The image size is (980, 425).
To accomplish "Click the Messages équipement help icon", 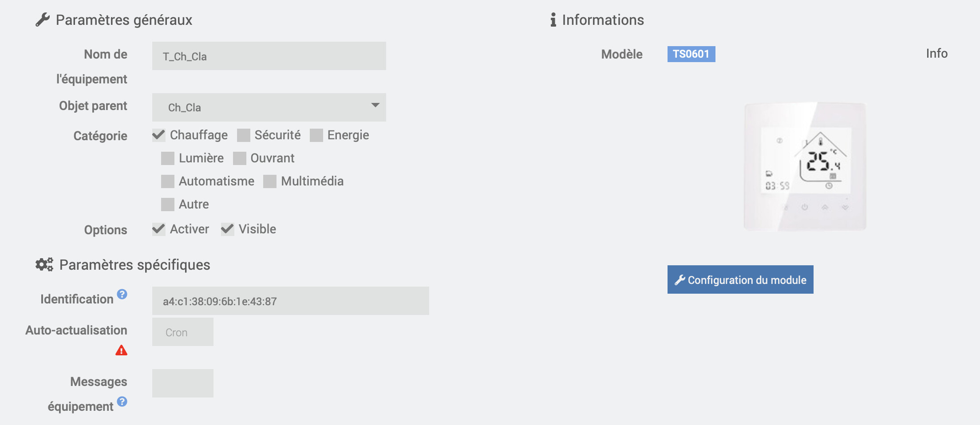I will pos(122,401).
